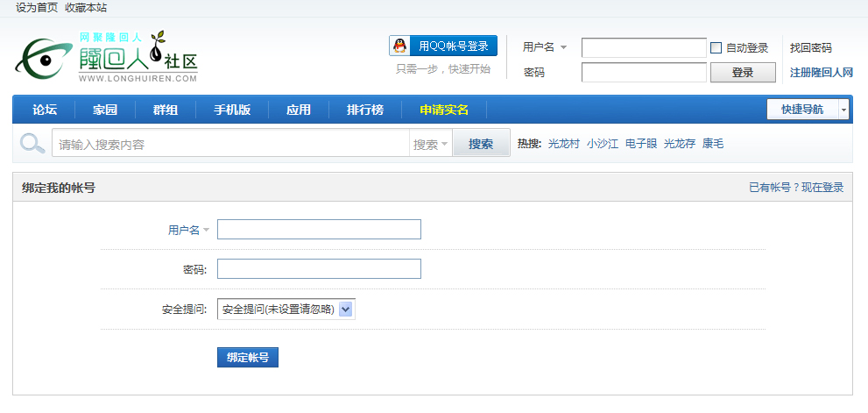This screenshot has width=868, height=413.
Task: Open the 用户名 dropdown in the bind form
Action: click(x=189, y=230)
